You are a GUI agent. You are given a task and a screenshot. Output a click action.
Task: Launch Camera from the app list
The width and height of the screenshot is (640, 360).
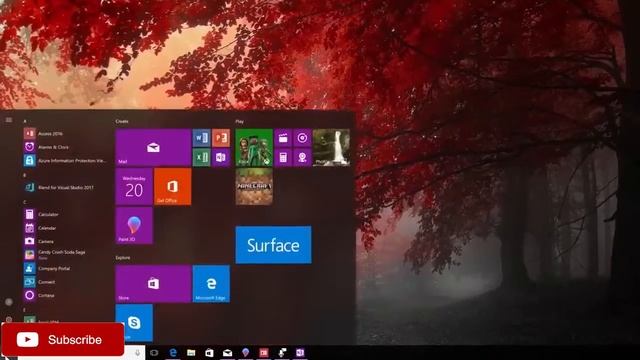[x=65, y=241]
